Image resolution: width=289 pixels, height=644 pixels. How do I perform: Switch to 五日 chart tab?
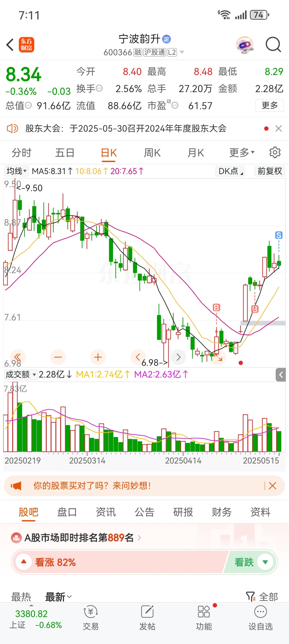pos(65,153)
